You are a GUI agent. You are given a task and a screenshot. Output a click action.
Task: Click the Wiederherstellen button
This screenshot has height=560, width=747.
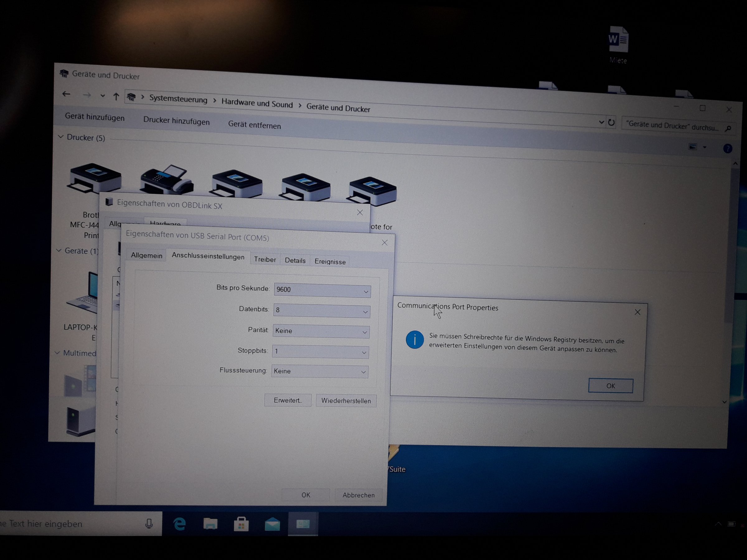pos(346,401)
